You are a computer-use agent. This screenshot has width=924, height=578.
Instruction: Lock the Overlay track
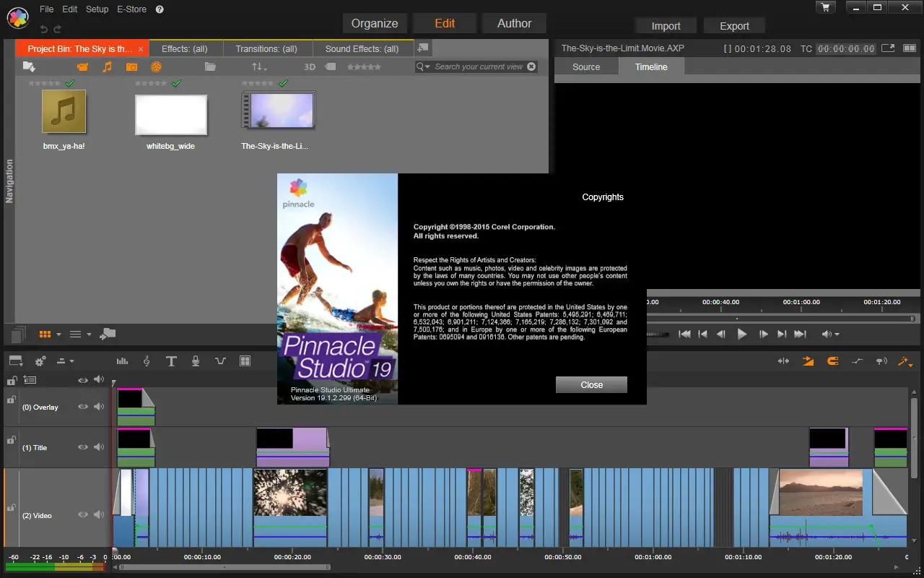[x=11, y=399]
